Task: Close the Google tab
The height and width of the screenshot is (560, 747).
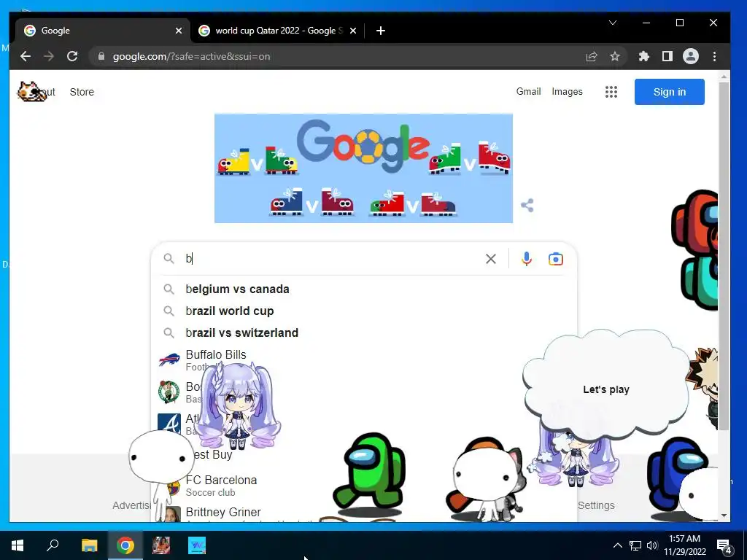Action: tap(179, 31)
